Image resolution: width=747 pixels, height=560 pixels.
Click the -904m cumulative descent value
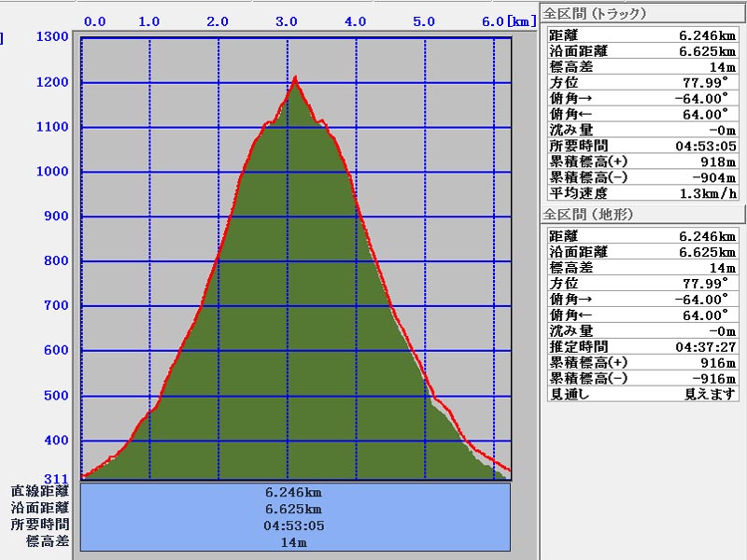coord(715,177)
